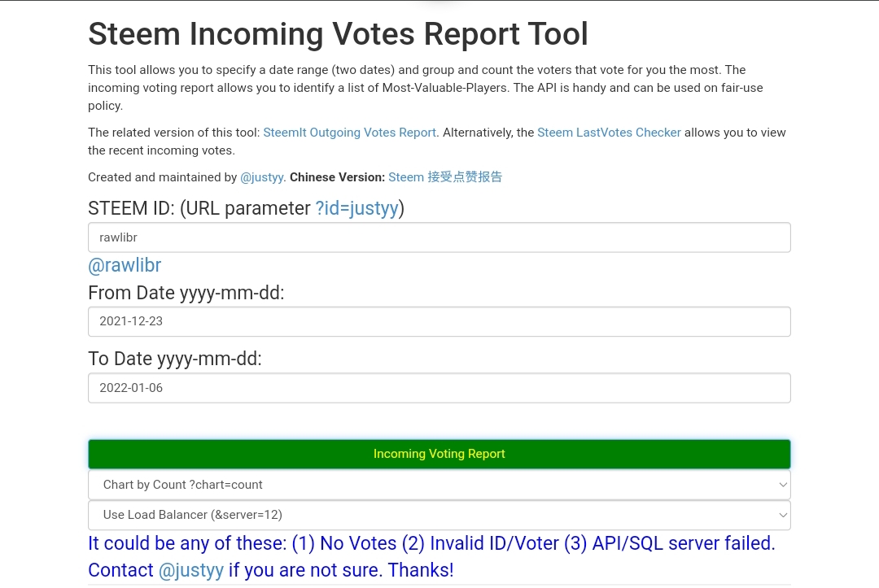Edit the To Date field 2022-01-06

[439, 387]
